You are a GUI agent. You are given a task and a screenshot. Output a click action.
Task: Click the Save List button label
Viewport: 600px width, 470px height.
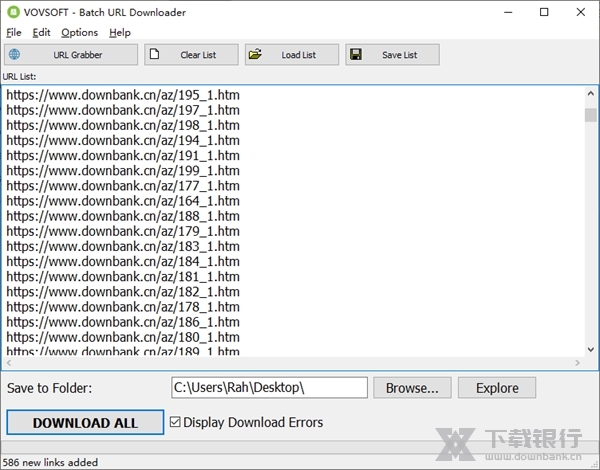399,55
